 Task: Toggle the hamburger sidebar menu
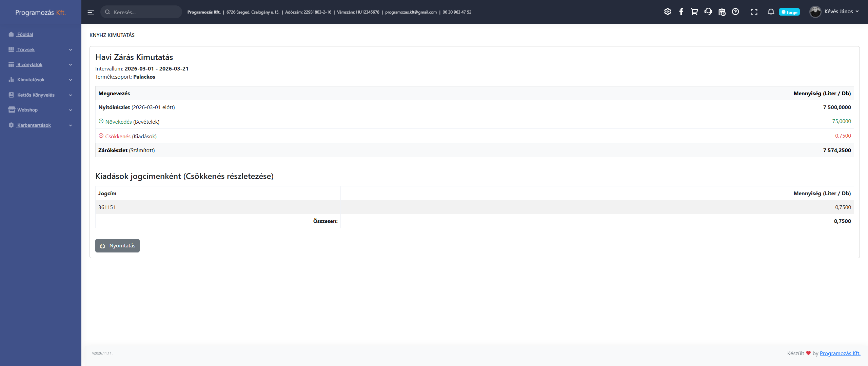click(91, 12)
